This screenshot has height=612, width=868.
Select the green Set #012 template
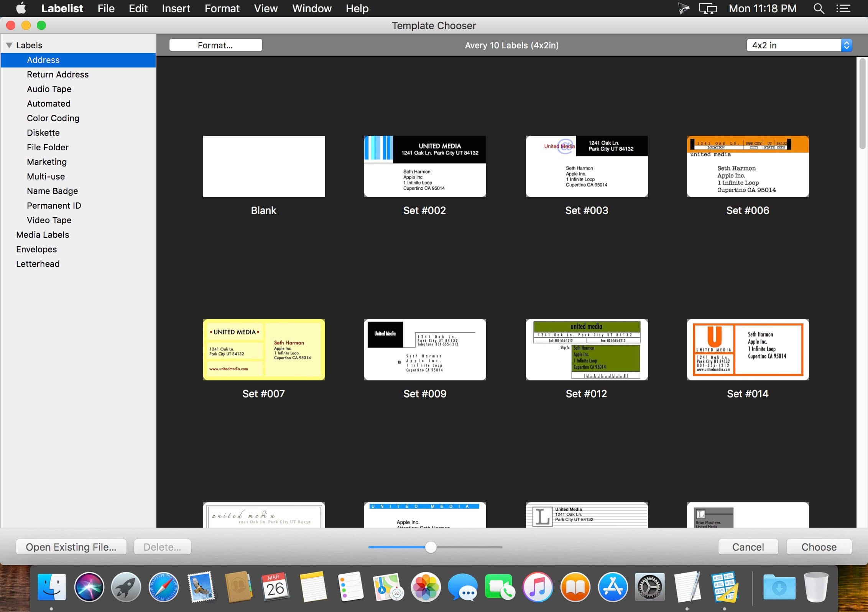tap(587, 350)
